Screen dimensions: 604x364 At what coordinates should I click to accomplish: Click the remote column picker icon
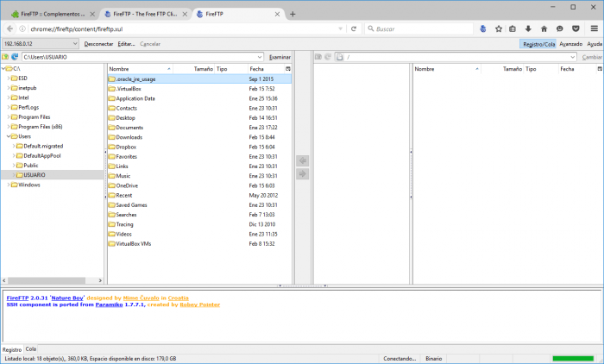(600, 69)
